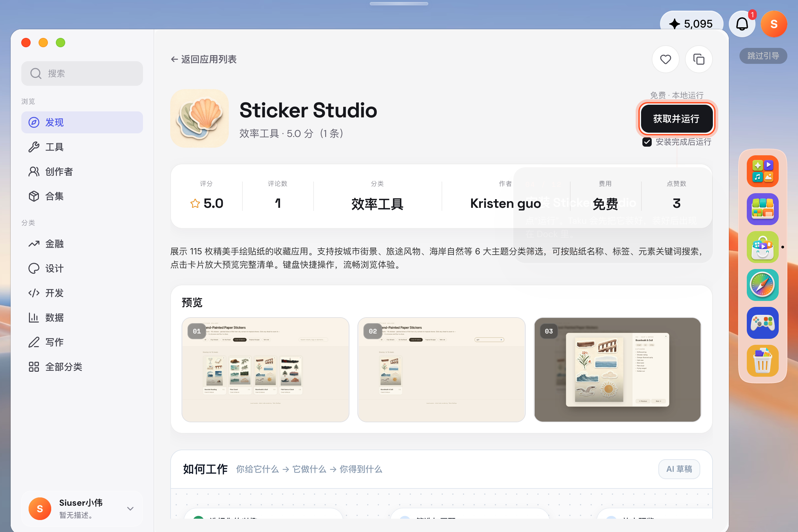Screen dimensions: 798x532
Task: Click the AI 草稿 button
Action: coord(679,469)
